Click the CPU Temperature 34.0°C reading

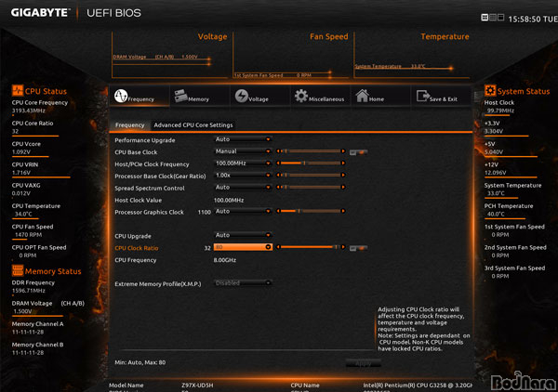(23, 214)
